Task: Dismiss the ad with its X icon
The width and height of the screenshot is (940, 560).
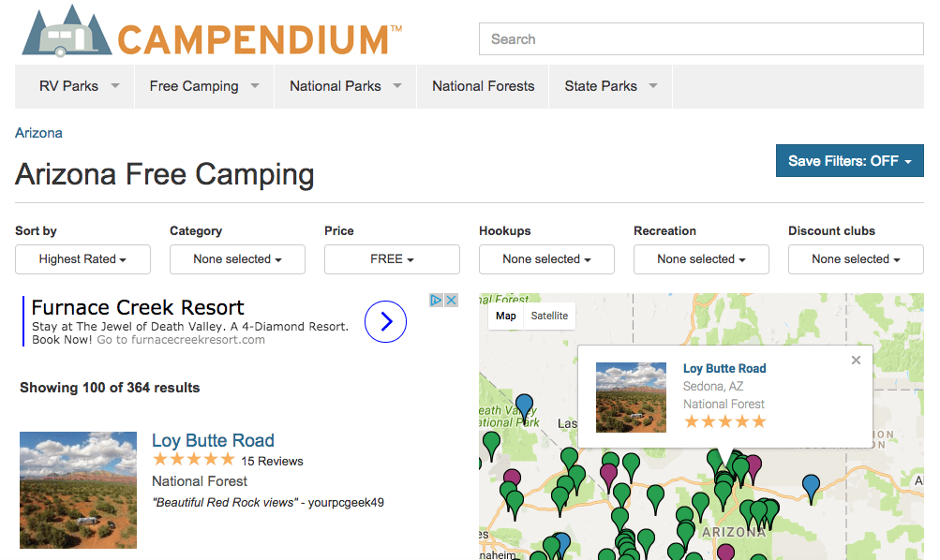Action: [x=451, y=300]
